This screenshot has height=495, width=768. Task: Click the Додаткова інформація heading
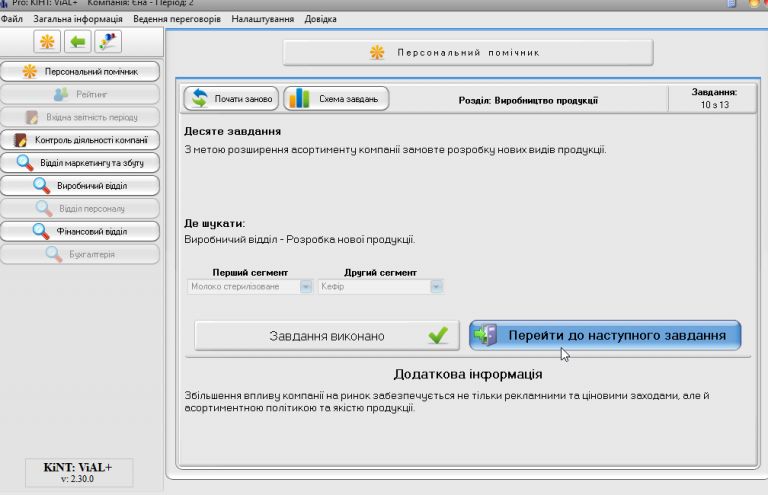pos(468,374)
